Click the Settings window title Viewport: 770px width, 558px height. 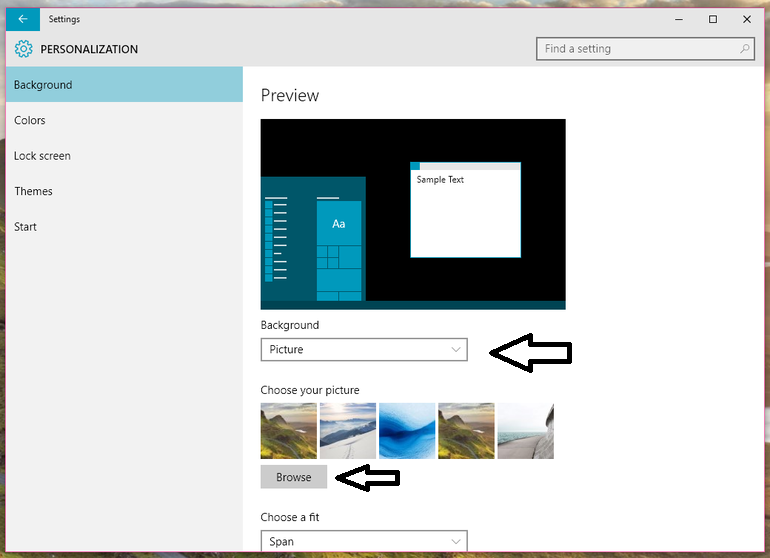point(64,19)
